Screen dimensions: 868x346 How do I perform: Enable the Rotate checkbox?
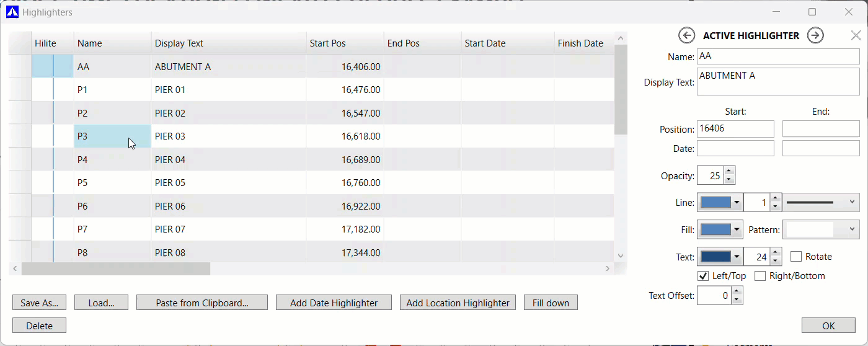point(796,257)
